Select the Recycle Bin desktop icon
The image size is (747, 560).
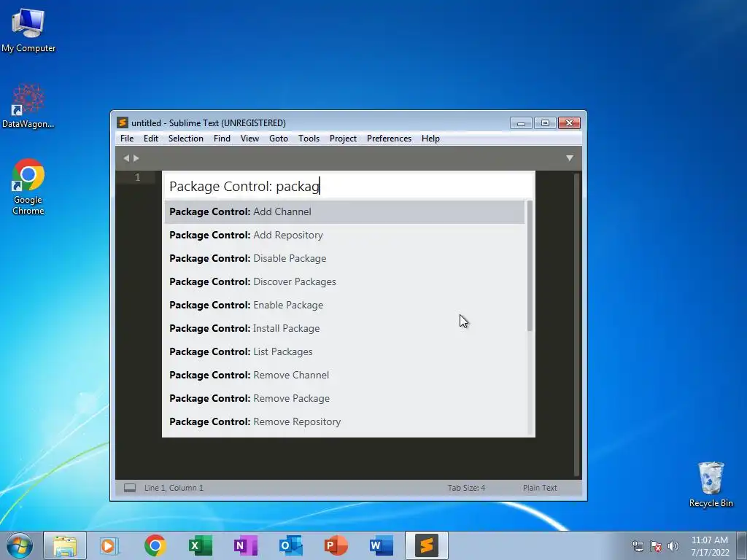[711, 484]
